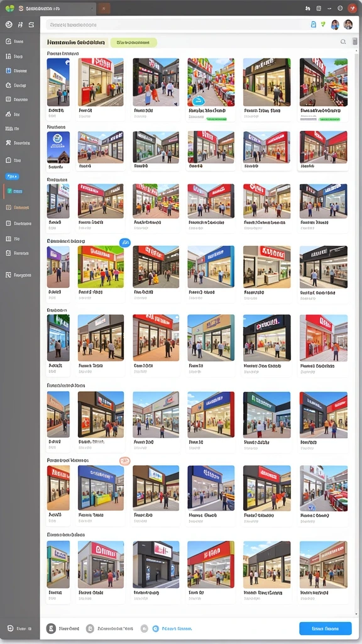Click the smiley circle icon atop the sidebar

point(9,25)
